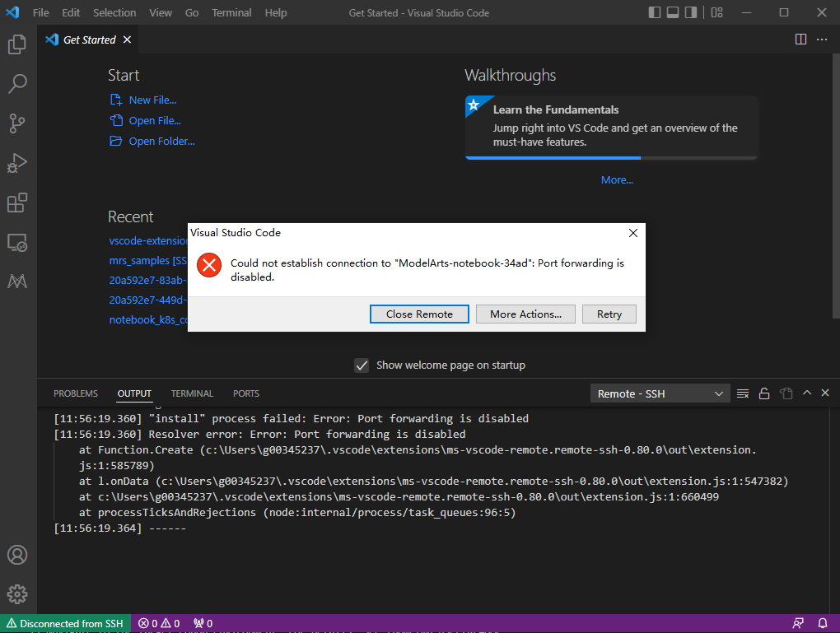Click Disconnected from SSH remote indicator
The image size is (840, 633).
65,623
